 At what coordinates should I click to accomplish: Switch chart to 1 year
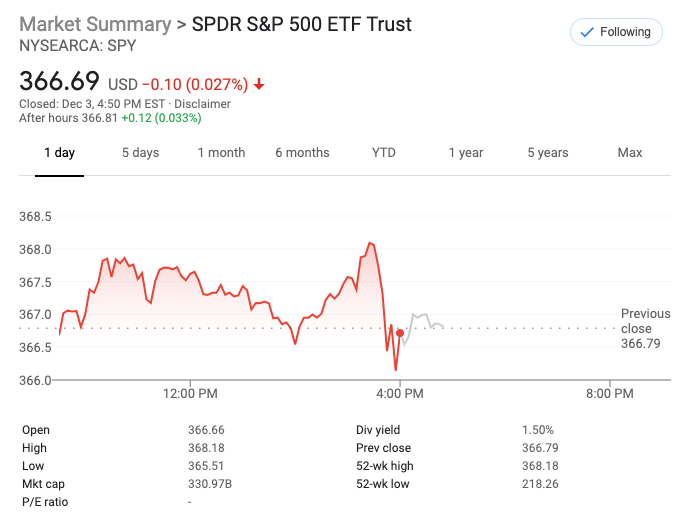(x=465, y=153)
